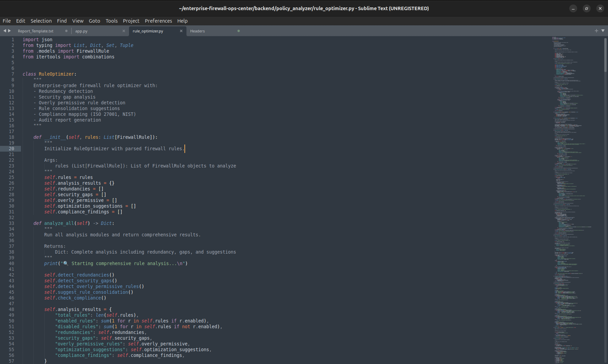Screen dimensions: 608x364
Task: Click "self.suggest_rule_consolidation()" call
Action: pos(88,292)
